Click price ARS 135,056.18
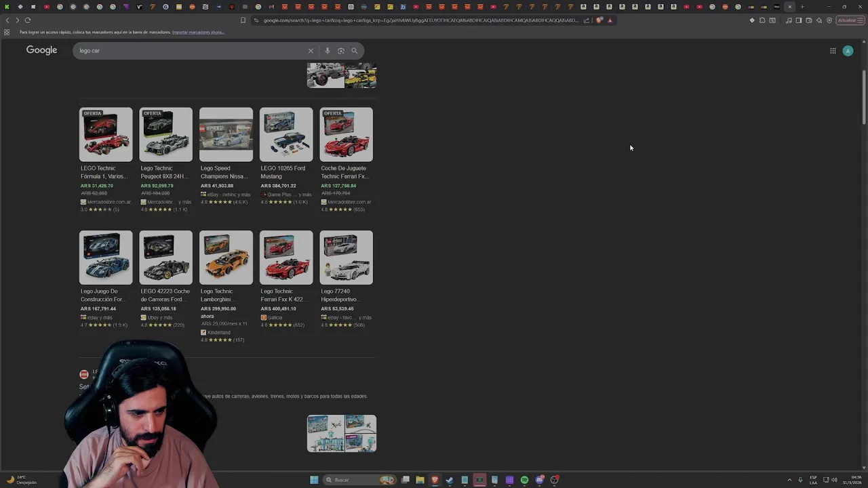868x488 pixels. click(158, 309)
